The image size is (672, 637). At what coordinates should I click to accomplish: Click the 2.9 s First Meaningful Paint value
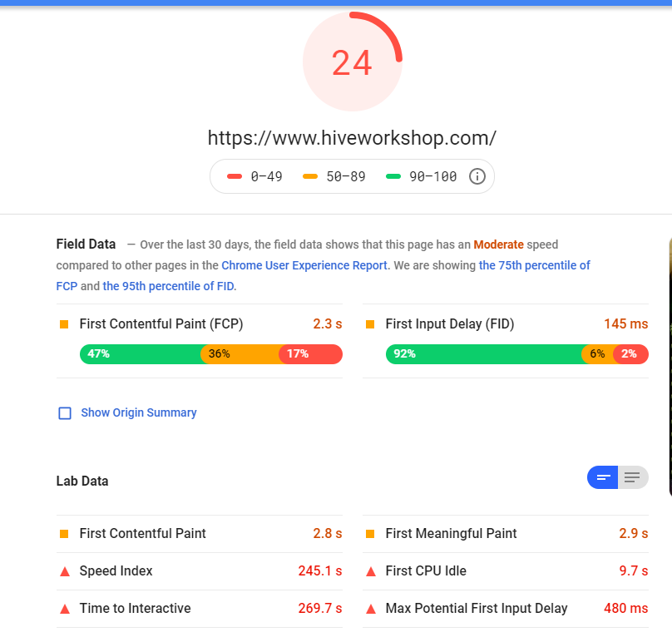634,533
